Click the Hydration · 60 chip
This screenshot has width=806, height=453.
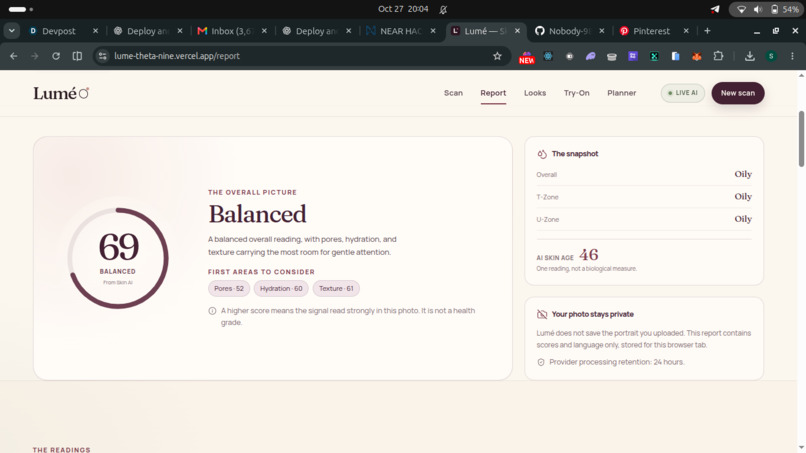(281, 288)
